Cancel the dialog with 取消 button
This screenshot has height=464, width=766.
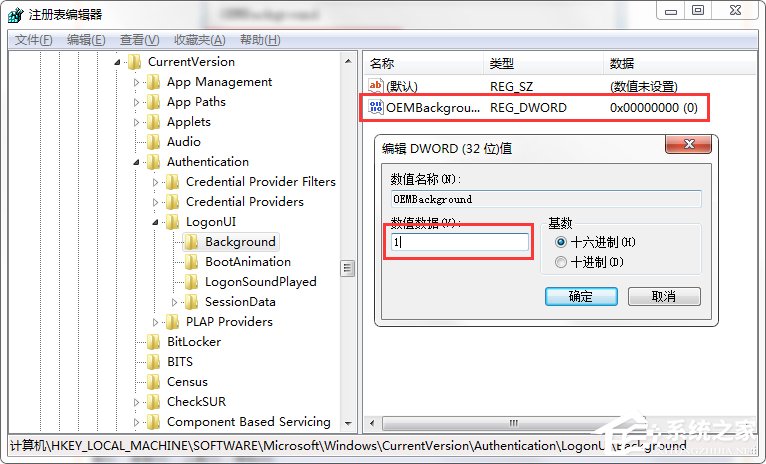664,296
